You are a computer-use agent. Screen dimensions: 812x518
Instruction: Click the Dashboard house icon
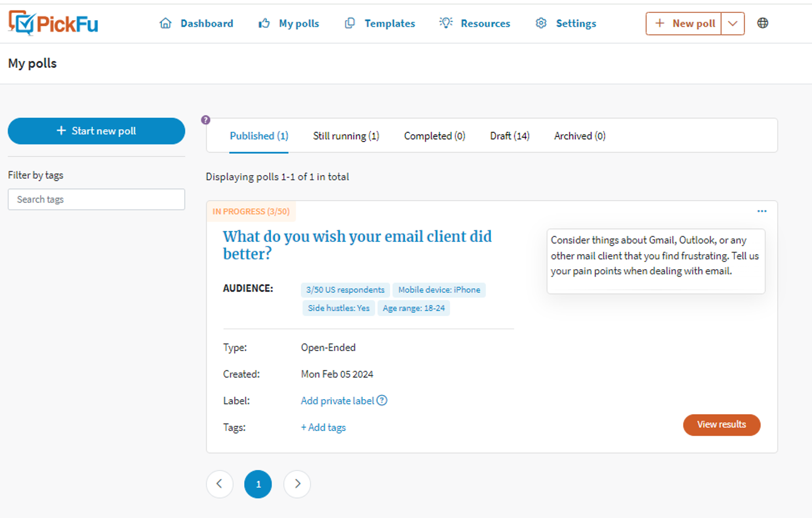[x=165, y=23]
